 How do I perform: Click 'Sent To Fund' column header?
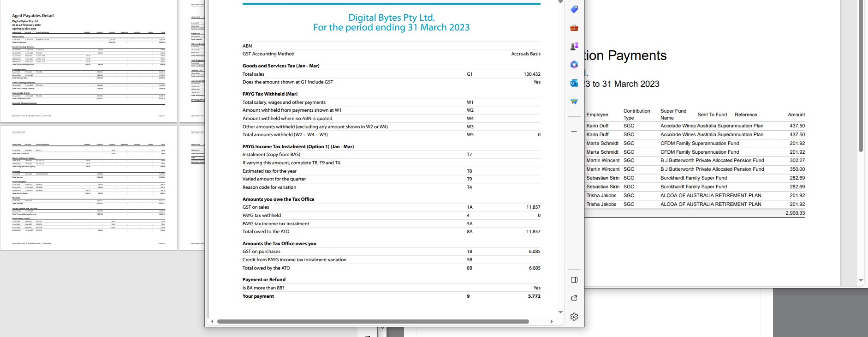pyautogui.click(x=712, y=115)
